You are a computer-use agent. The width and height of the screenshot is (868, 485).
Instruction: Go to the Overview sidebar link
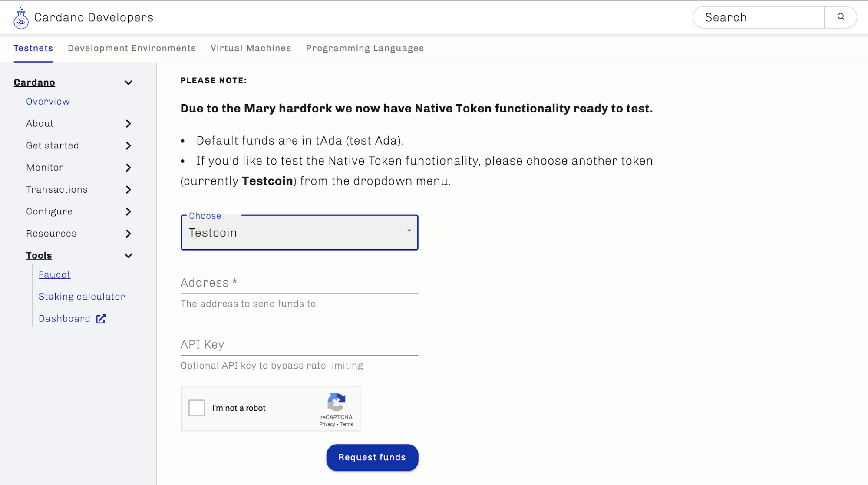point(48,102)
